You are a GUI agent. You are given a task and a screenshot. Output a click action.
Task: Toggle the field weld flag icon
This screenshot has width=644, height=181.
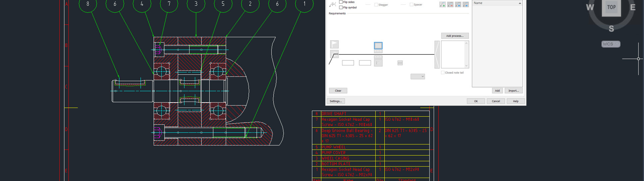334,44
